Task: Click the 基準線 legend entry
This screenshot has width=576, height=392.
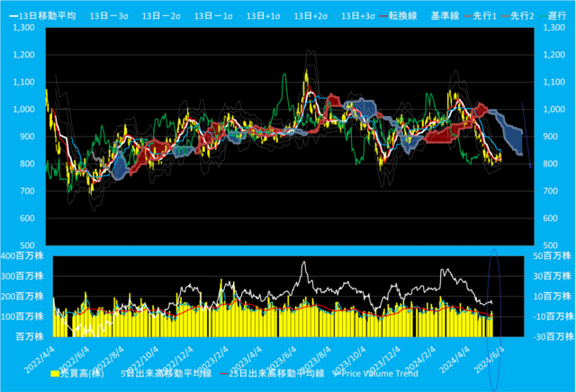Action: (445, 16)
